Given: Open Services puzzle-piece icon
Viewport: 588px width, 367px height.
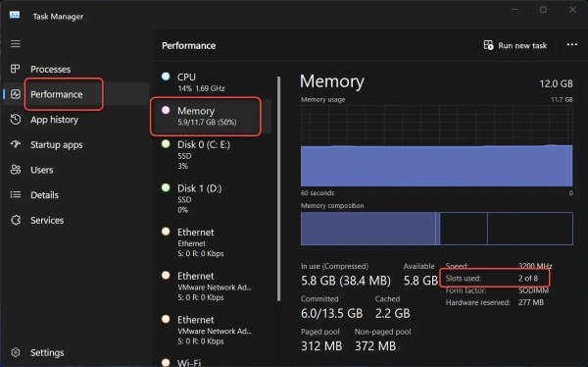Looking at the screenshot, I should (x=16, y=220).
